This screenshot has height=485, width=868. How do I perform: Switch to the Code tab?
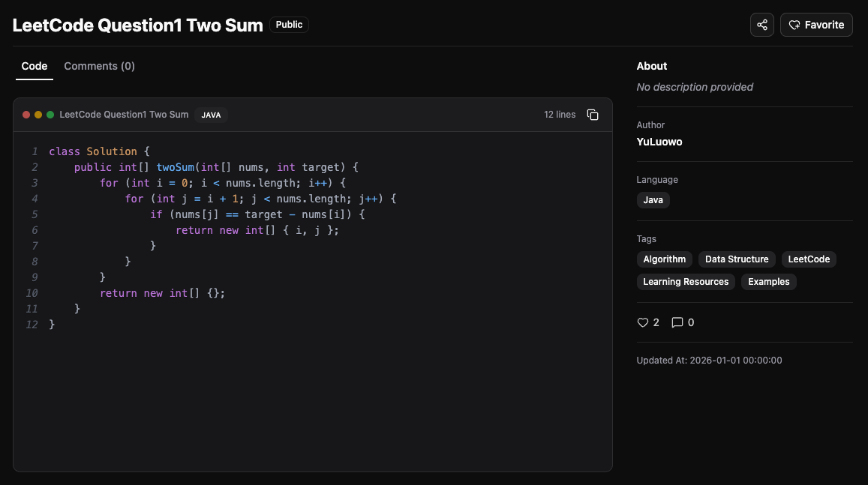[x=35, y=67]
